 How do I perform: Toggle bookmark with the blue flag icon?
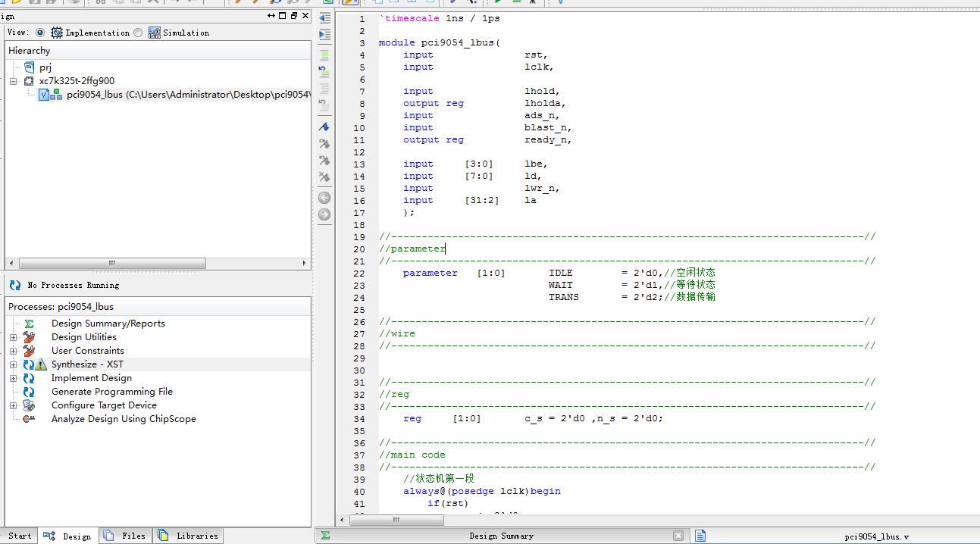[324, 127]
